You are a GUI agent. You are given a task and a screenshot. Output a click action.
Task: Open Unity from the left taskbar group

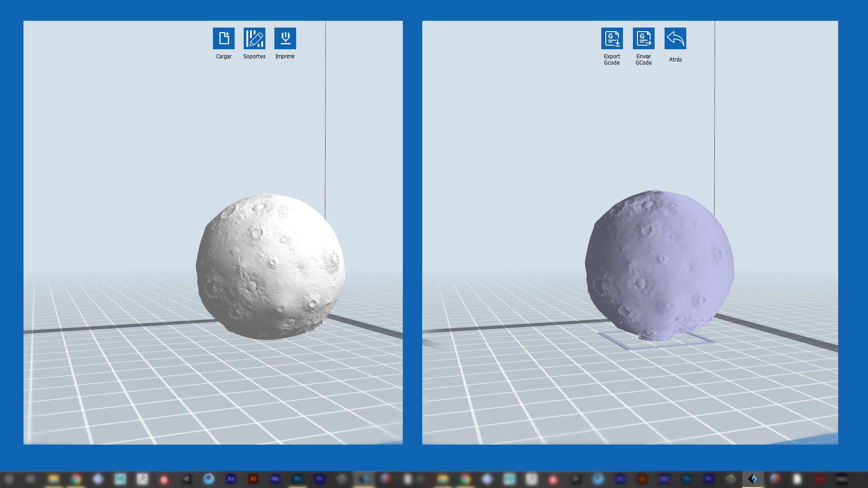(x=187, y=479)
